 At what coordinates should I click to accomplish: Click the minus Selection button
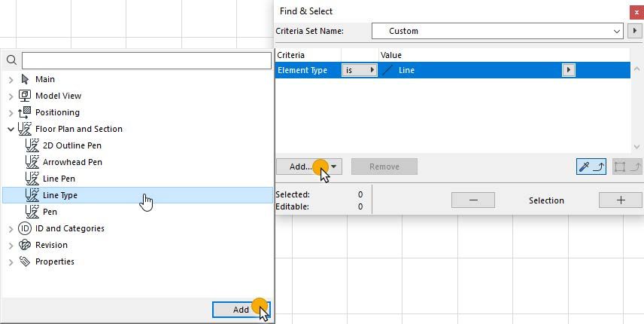(x=472, y=200)
